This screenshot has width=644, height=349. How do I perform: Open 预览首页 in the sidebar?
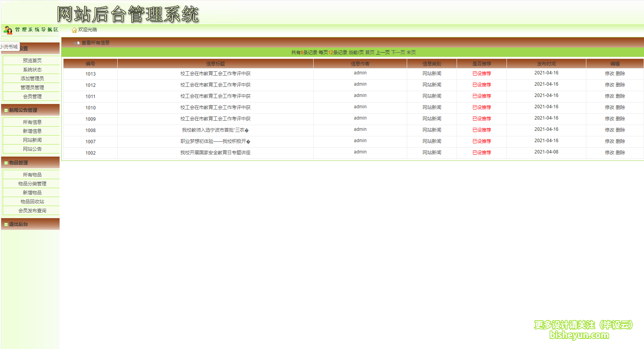click(x=32, y=60)
